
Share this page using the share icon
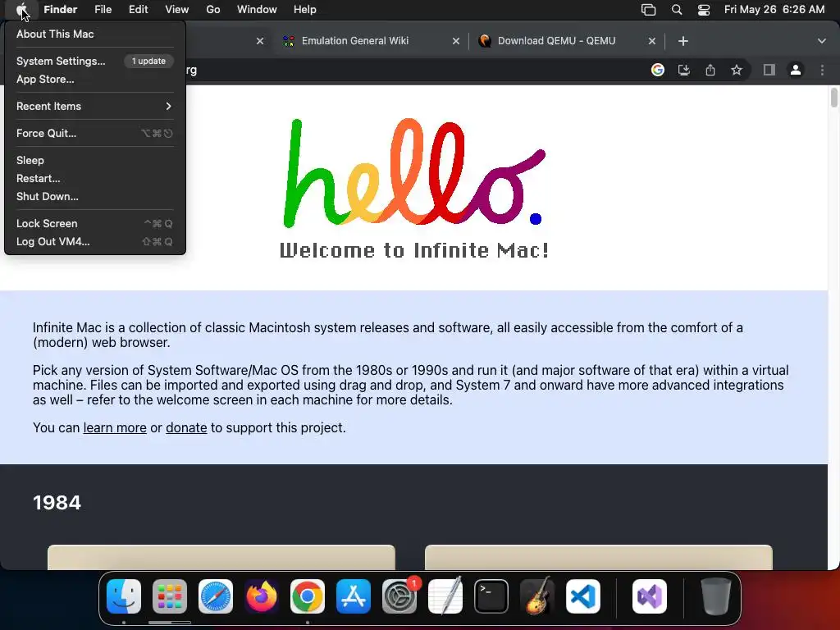point(710,70)
